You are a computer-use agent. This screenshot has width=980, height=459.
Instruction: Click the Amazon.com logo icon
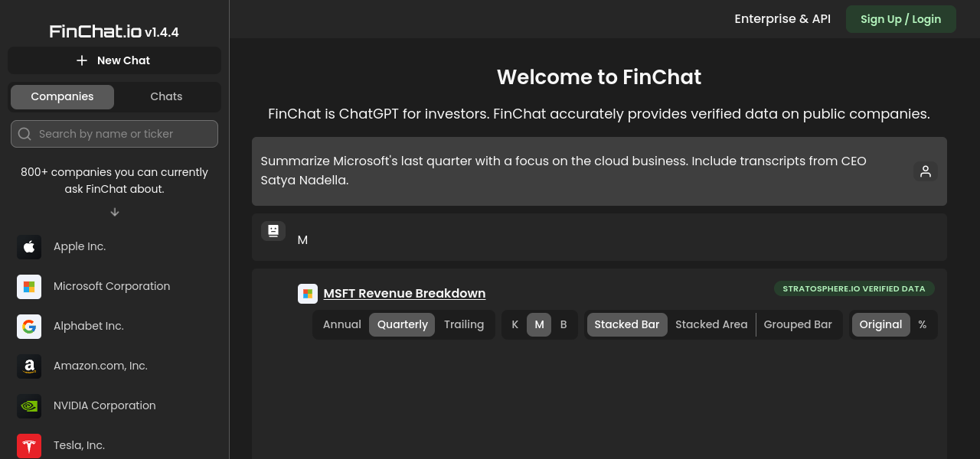29,366
